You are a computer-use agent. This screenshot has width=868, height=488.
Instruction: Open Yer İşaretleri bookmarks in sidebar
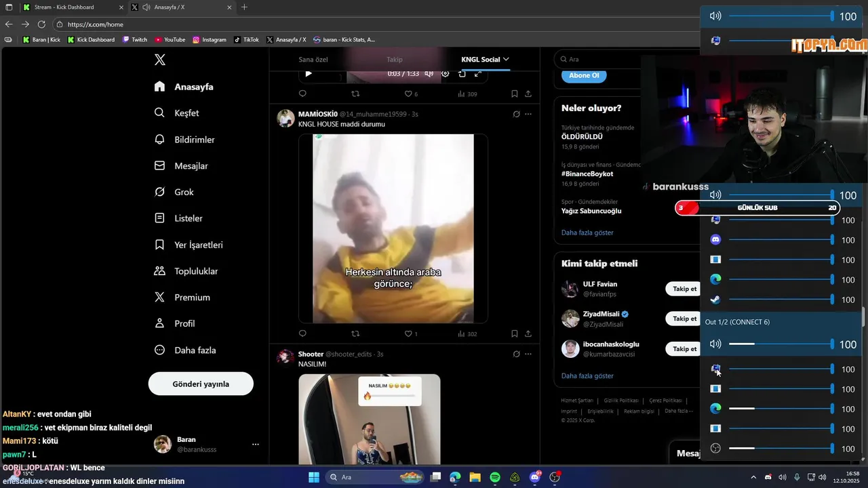[189, 245]
